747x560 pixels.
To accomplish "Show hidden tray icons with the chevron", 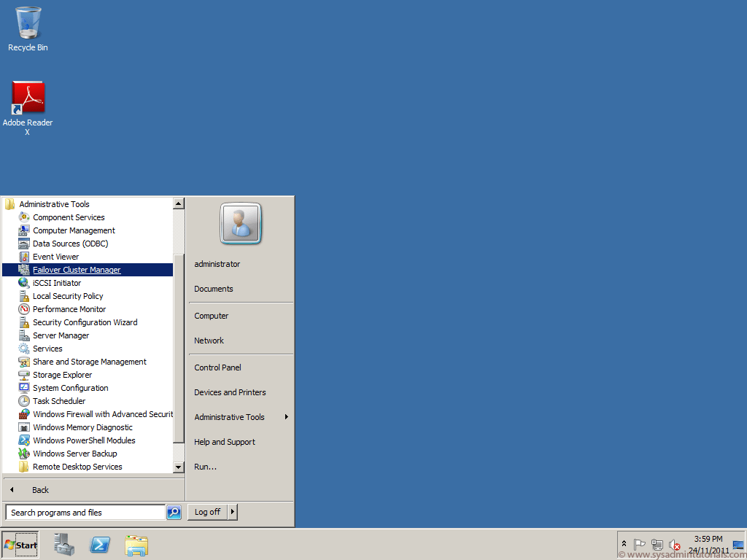I will coord(624,542).
